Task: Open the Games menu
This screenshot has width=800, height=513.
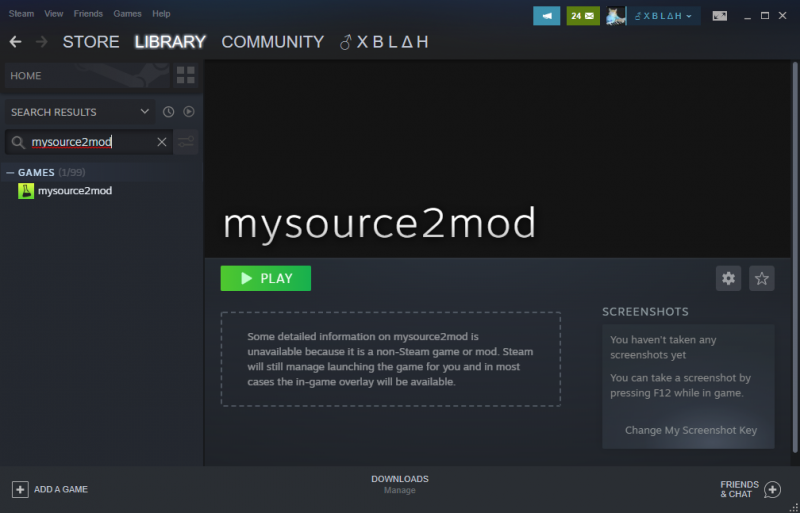Action: coord(127,14)
